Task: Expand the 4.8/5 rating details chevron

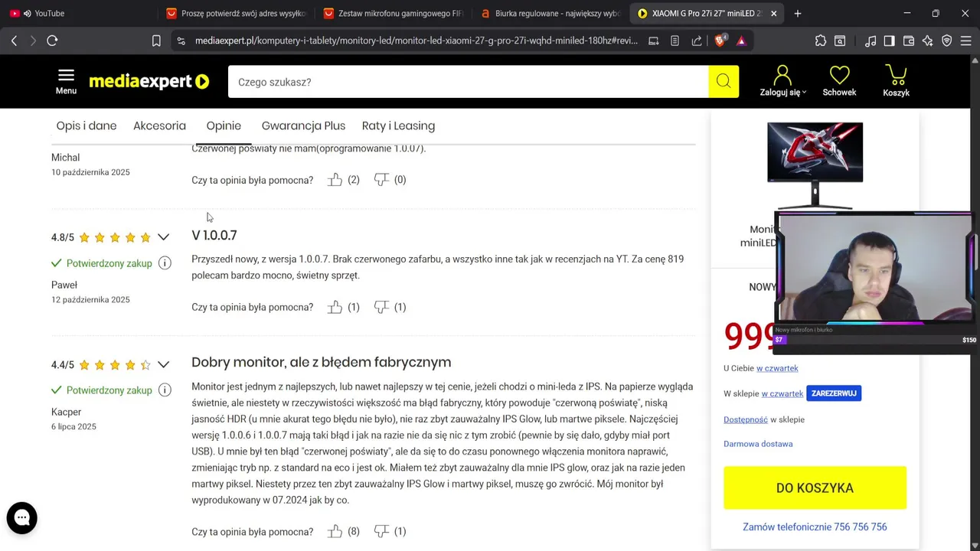Action: pyautogui.click(x=163, y=237)
